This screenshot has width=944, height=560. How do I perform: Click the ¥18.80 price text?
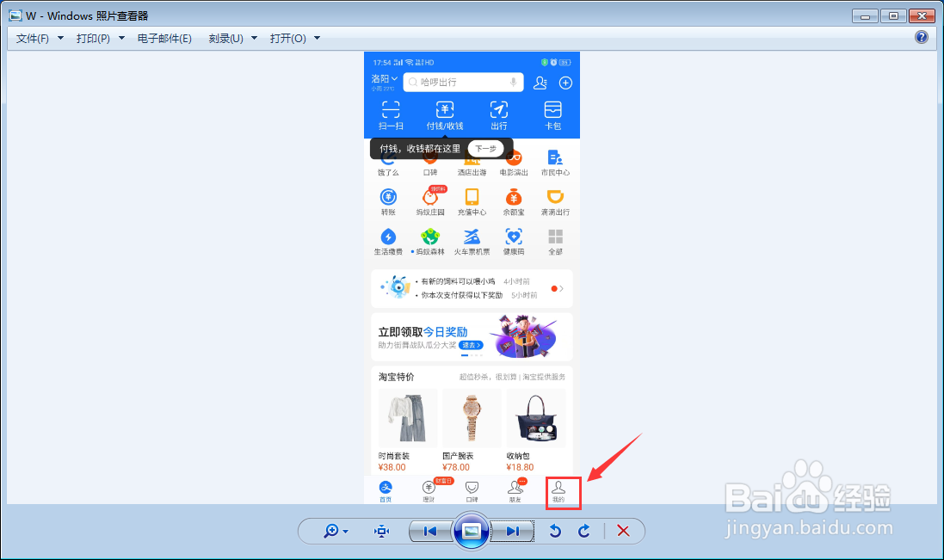click(520, 467)
